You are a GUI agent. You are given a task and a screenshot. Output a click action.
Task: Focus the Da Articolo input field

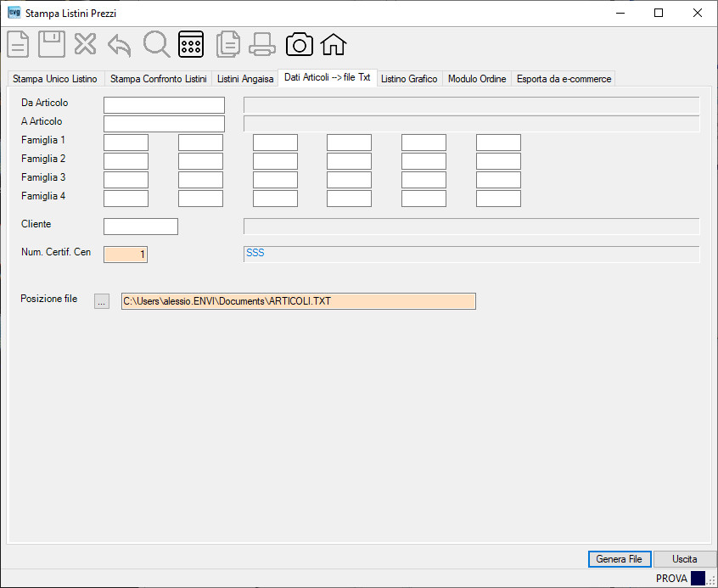pyautogui.click(x=164, y=105)
